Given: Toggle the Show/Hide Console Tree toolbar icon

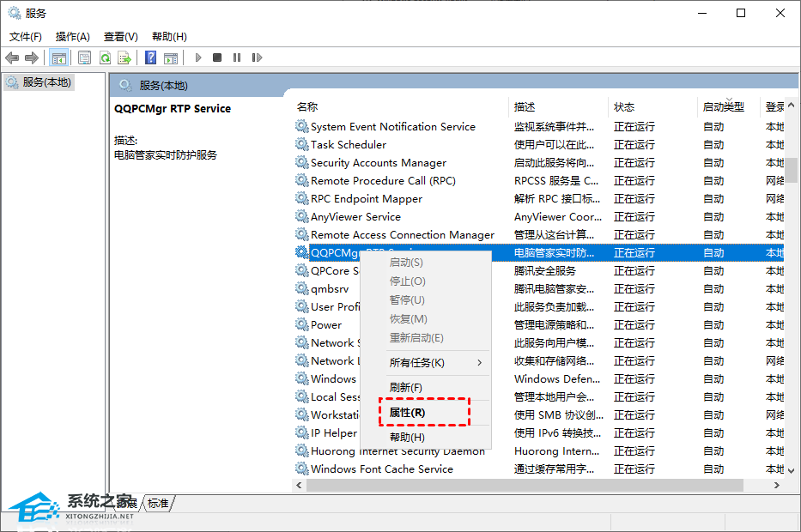Looking at the screenshot, I should coord(58,57).
